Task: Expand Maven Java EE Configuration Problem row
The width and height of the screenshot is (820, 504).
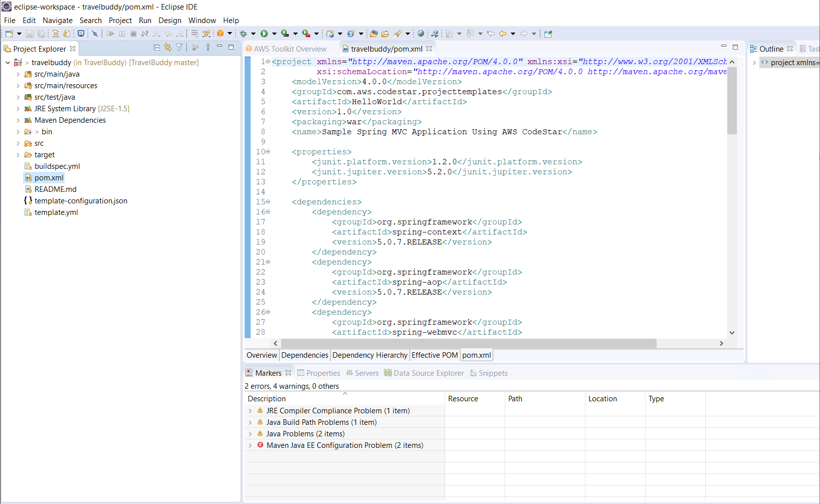Action: click(x=250, y=445)
